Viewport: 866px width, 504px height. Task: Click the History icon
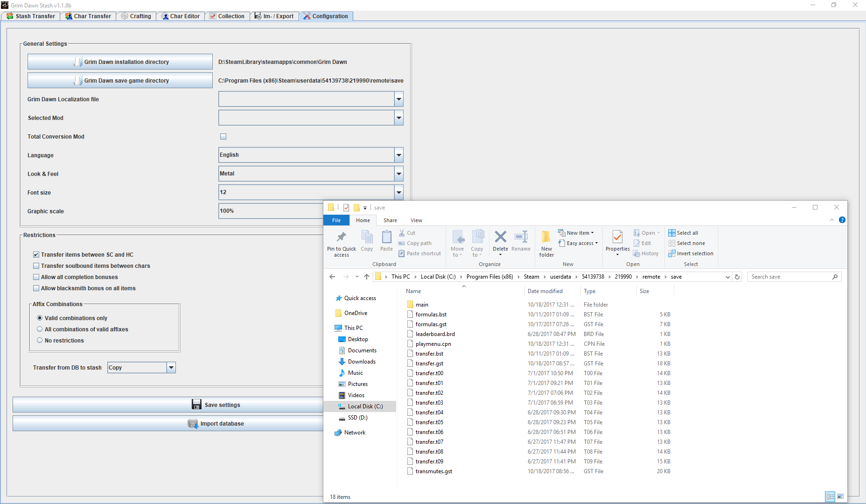(636, 253)
